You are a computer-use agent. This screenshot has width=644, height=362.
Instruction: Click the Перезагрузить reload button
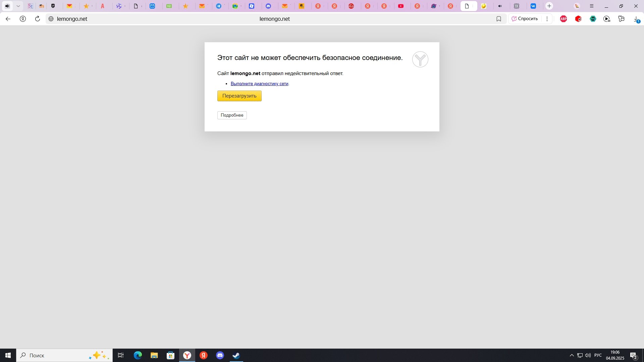click(x=239, y=96)
